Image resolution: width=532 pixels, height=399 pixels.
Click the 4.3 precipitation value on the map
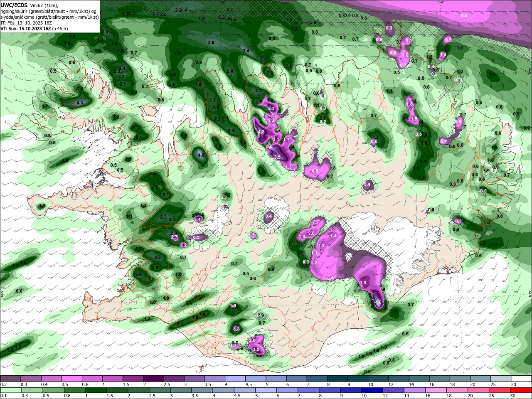(80, 103)
